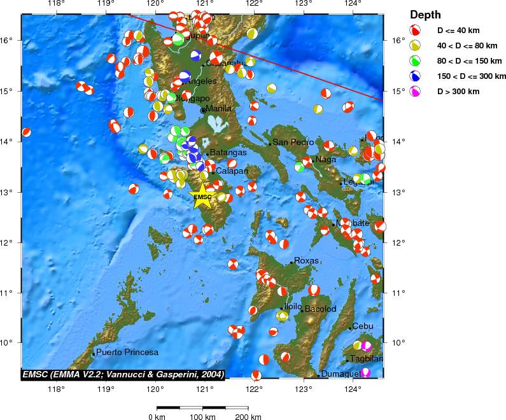Click the red beachball icon in the legend

tap(415, 30)
